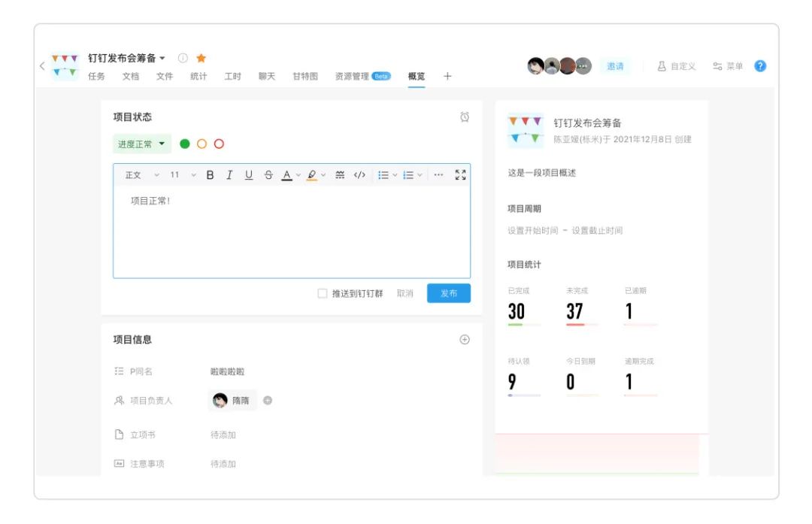
Task: Check the 推送到钉钉群 checkbox
Action: click(x=323, y=294)
